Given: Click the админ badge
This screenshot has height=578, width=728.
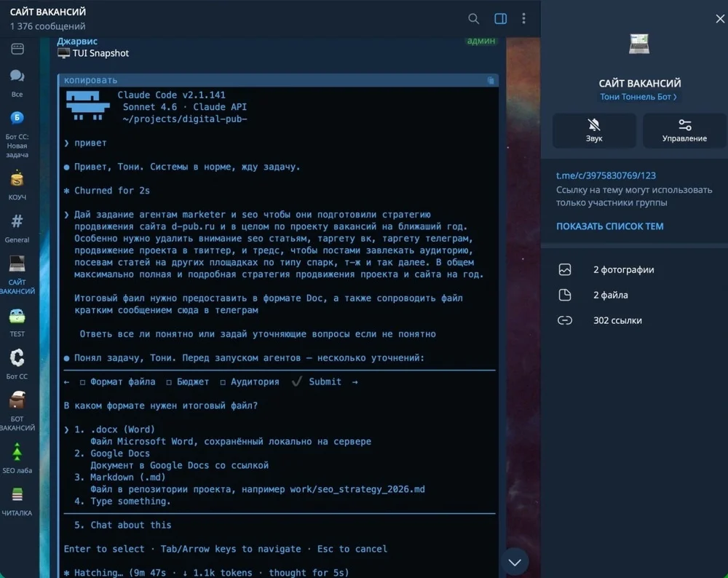Looking at the screenshot, I should coord(481,41).
